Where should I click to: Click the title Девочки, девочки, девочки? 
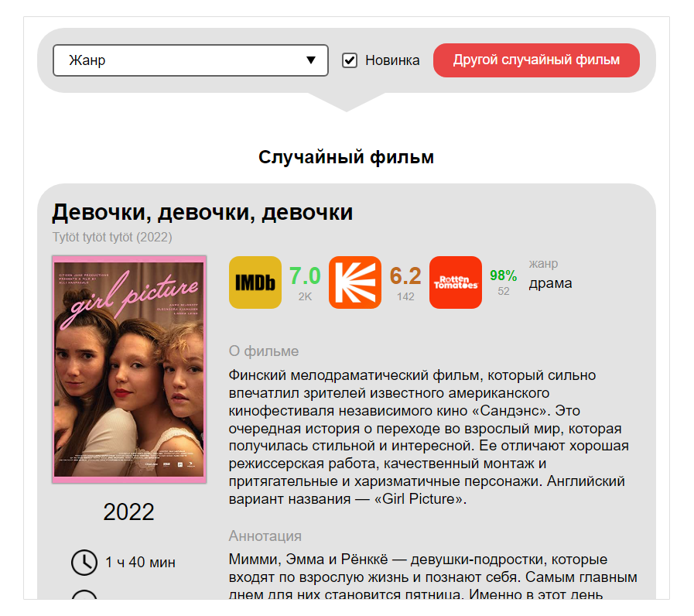pyautogui.click(x=202, y=212)
